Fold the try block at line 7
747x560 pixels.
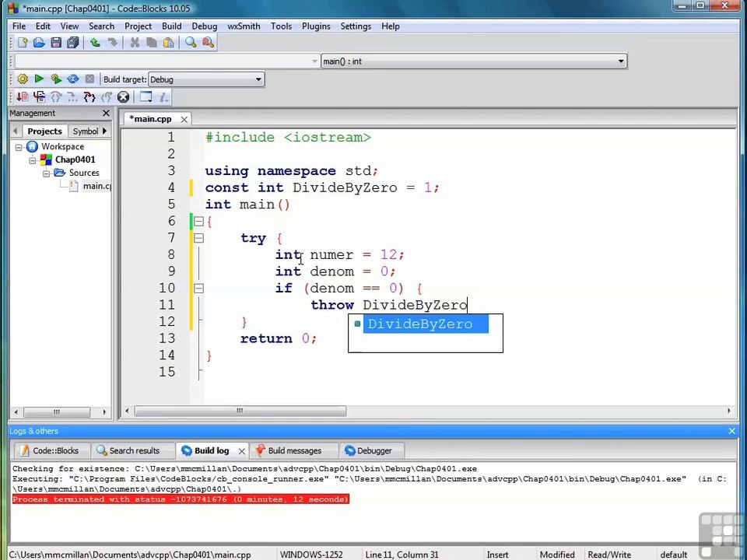click(x=198, y=238)
